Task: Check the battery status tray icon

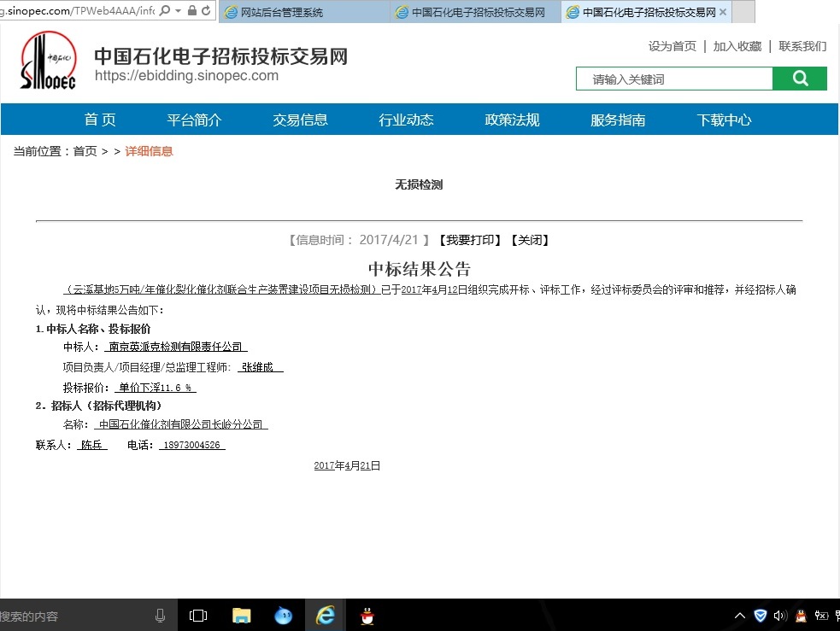Action: pyautogui.click(x=822, y=615)
